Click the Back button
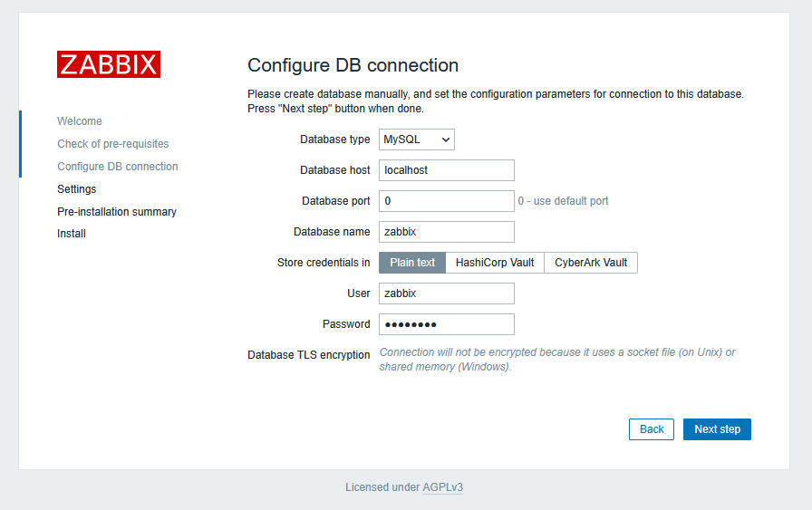 [652, 429]
